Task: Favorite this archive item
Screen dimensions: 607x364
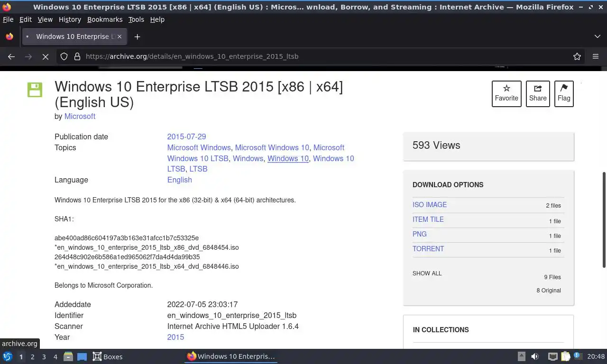Action: 506,93
